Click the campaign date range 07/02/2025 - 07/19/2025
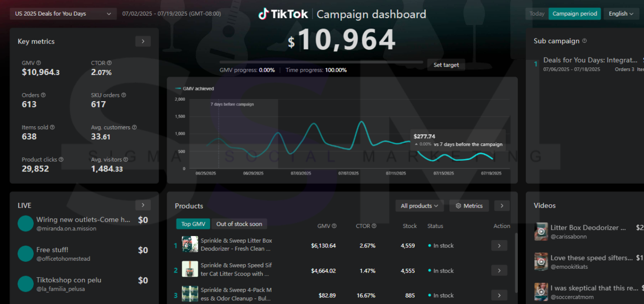Screen dimensions: 644x304 (x=171, y=14)
